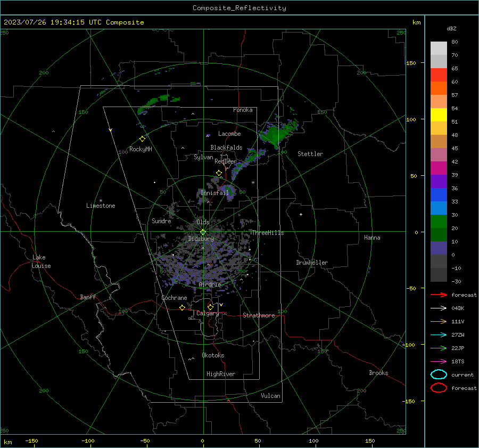Select the dark green 20–10 dBZ swatch
The image size is (479, 448).
[x=439, y=235]
